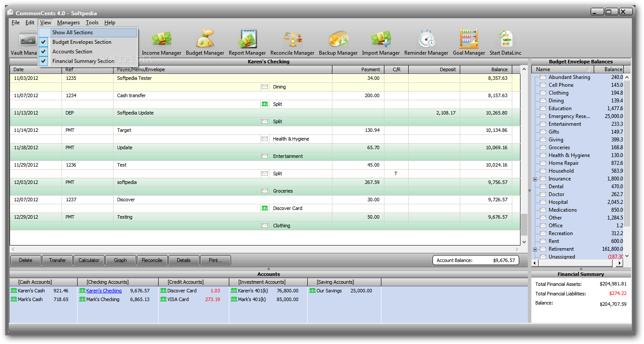Click the envelope icon beside Health & Hygiene transaction
Screen dimensions: 644x344
[x=265, y=139]
